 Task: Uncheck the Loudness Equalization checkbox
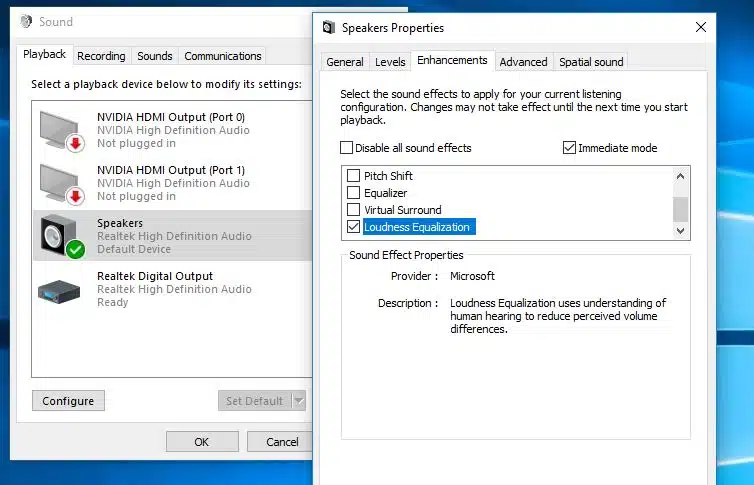click(x=353, y=226)
